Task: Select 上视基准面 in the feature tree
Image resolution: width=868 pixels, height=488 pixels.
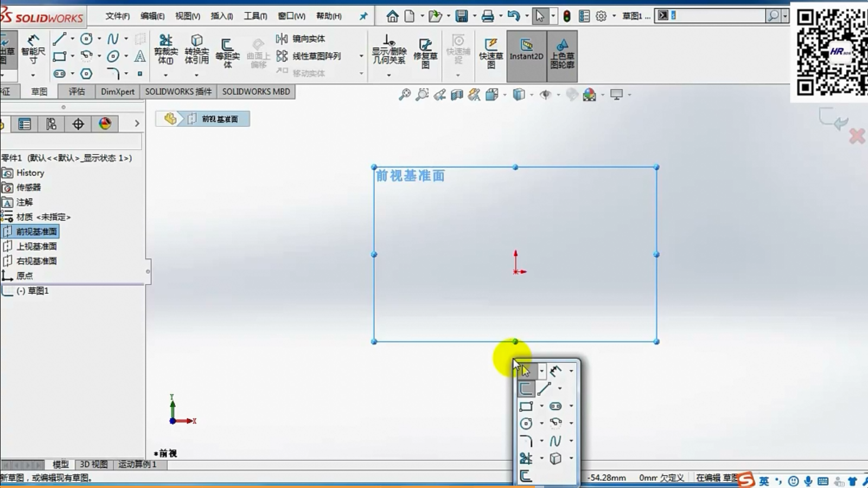Action: tap(36, 246)
